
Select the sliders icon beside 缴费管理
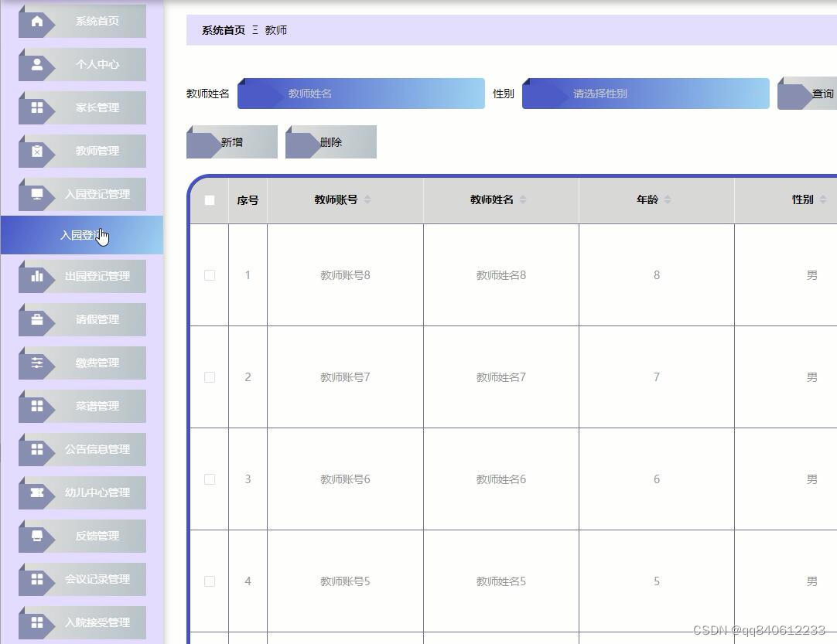(x=37, y=363)
